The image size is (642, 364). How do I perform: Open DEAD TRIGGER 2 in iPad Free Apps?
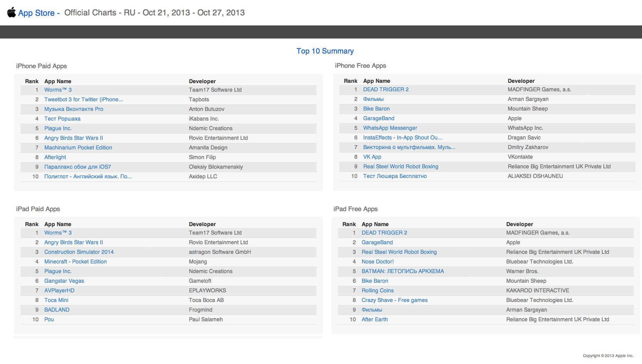pyautogui.click(x=384, y=233)
